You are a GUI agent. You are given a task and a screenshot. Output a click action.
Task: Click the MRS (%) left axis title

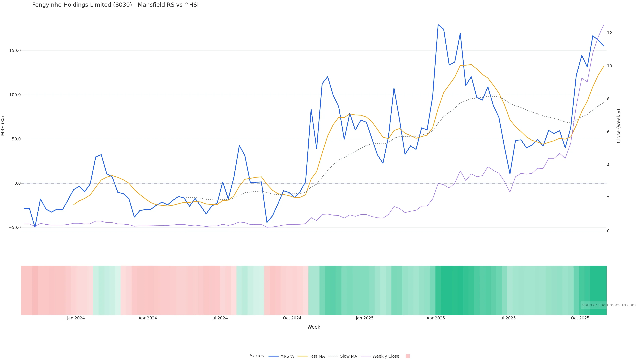click(3, 126)
